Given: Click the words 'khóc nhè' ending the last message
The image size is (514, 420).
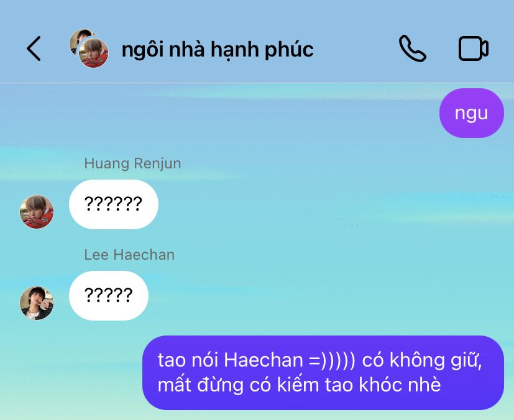Looking at the screenshot, I should [400, 385].
